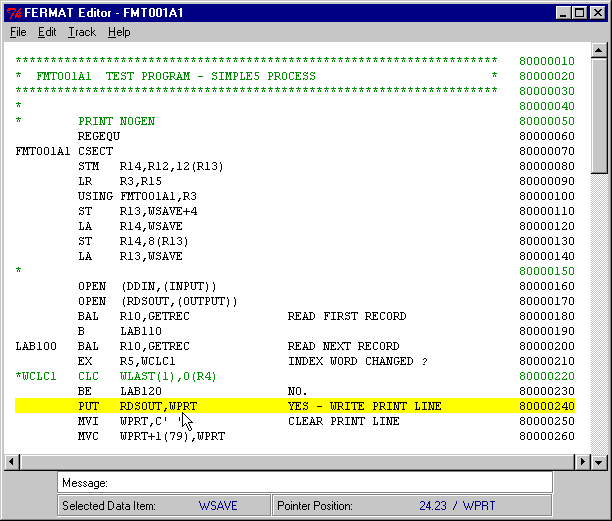
Task: Click sequence number 80000240
Action: coord(547,406)
